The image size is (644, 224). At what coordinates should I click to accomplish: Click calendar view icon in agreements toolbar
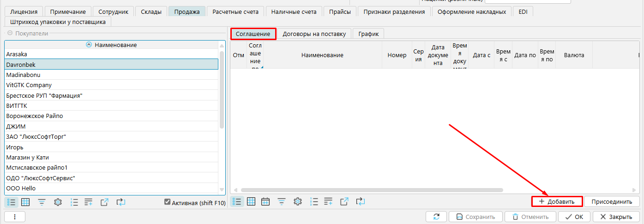265,201
